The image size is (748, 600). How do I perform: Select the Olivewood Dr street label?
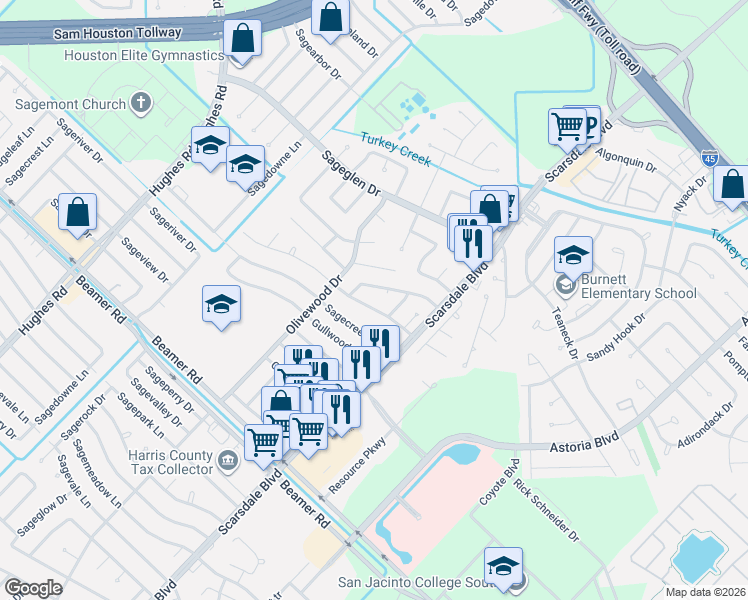[x=314, y=304]
